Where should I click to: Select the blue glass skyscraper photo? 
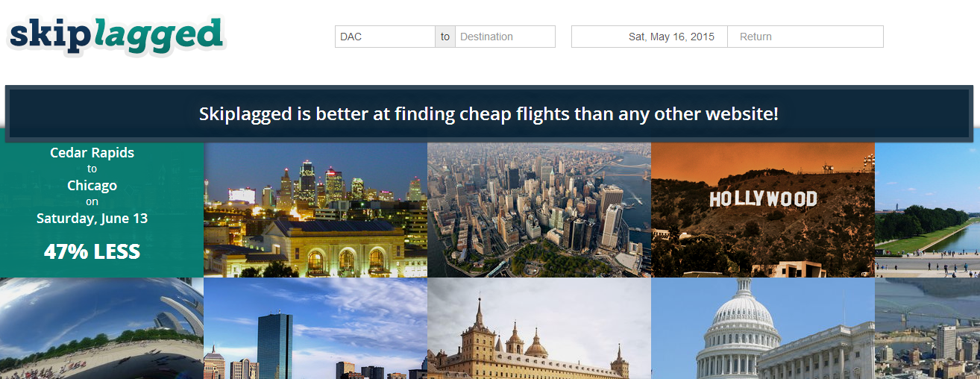(315, 328)
